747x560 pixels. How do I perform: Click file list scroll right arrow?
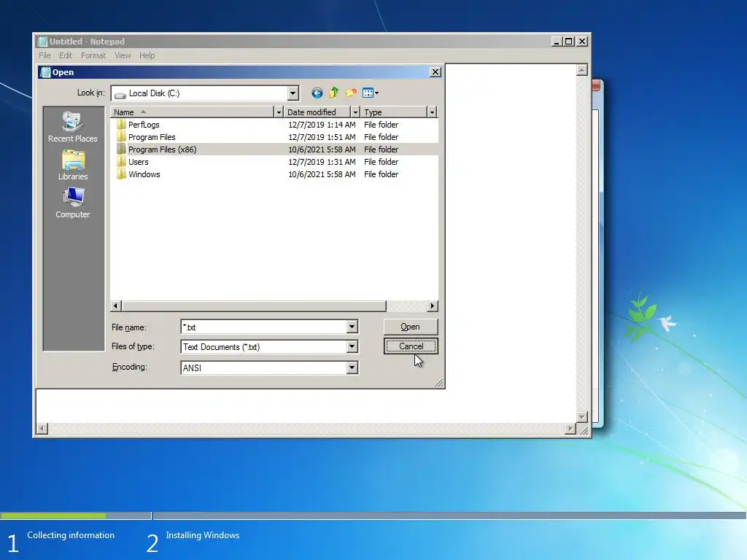[x=432, y=306]
